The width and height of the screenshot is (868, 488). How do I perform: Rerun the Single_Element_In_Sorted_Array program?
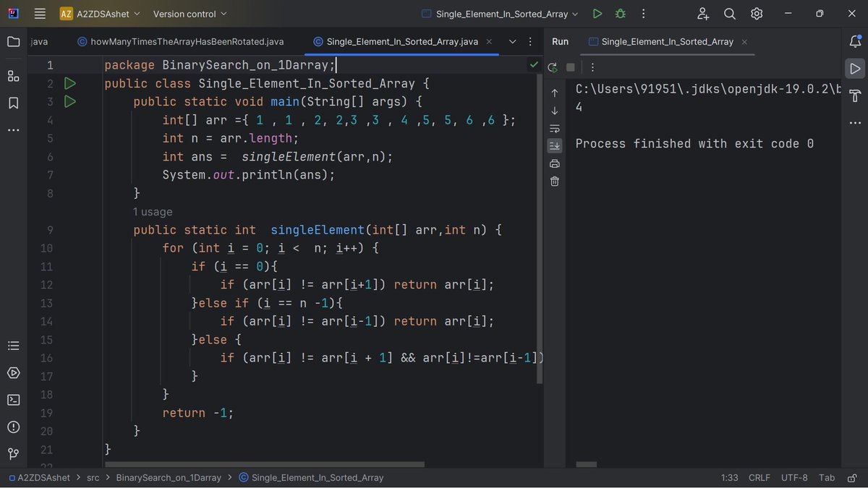[552, 67]
